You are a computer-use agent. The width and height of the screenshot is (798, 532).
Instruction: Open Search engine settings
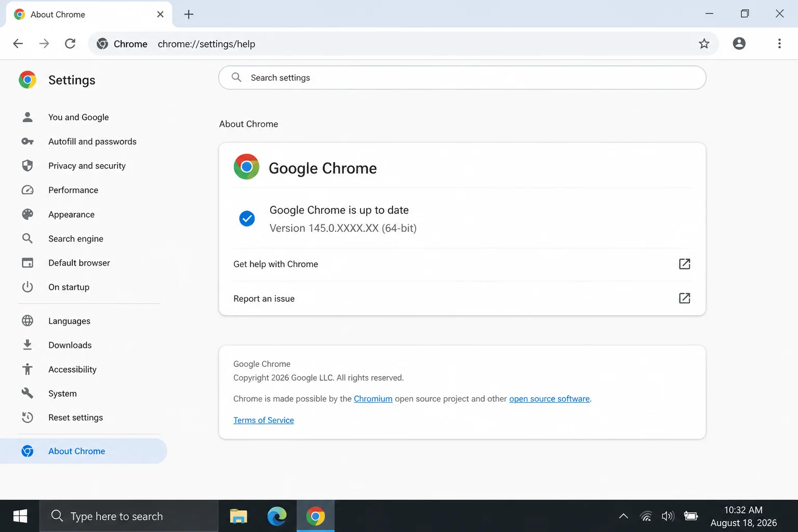(x=76, y=238)
